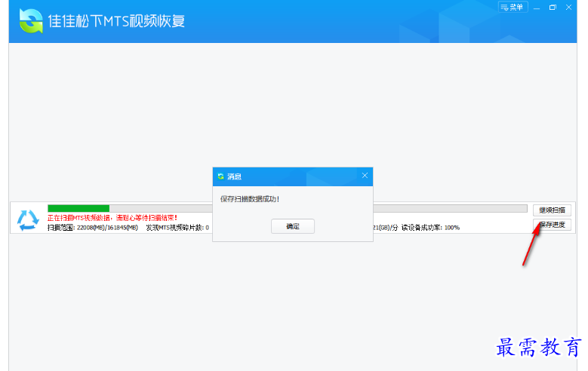The width and height of the screenshot is (588, 371).
Task: Click the 保存扫描数据成功! message text
Action: 250,199
